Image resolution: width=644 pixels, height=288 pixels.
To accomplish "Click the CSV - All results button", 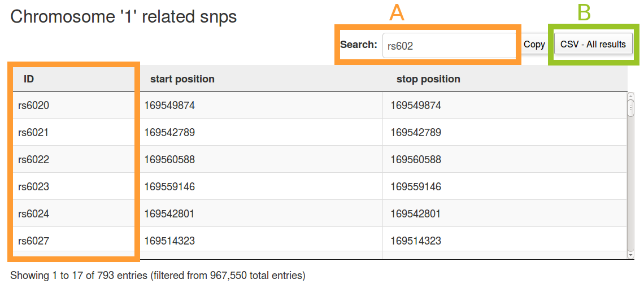I will [x=593, y=45].
